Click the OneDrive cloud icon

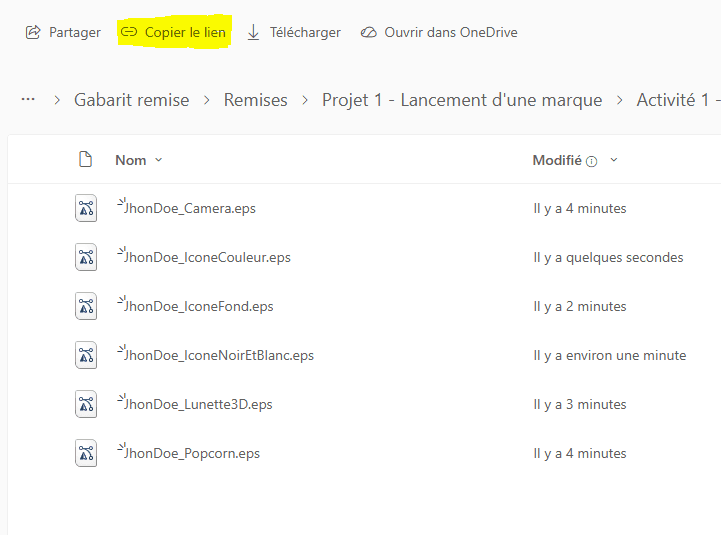point(368,33)
